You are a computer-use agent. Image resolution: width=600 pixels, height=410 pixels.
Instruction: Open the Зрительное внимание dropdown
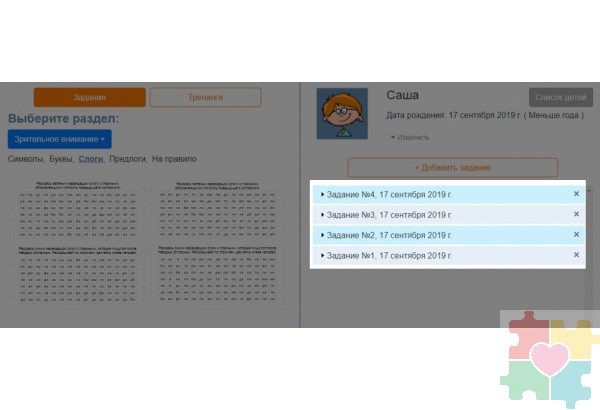tap(59, 140)
